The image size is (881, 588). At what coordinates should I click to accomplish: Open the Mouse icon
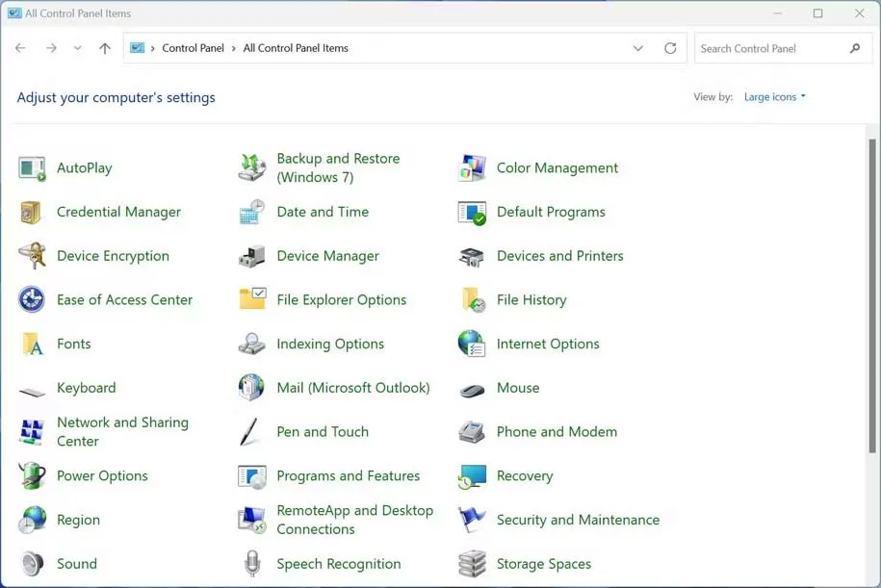472,389
